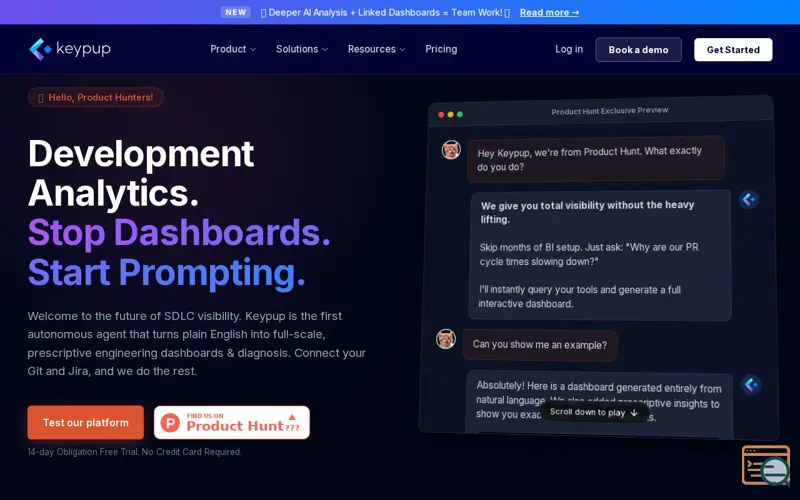Screen dimensions: 800x500
Task: Open the Resources dropdown
Action: pyautogui.click(x=377, y=49)
